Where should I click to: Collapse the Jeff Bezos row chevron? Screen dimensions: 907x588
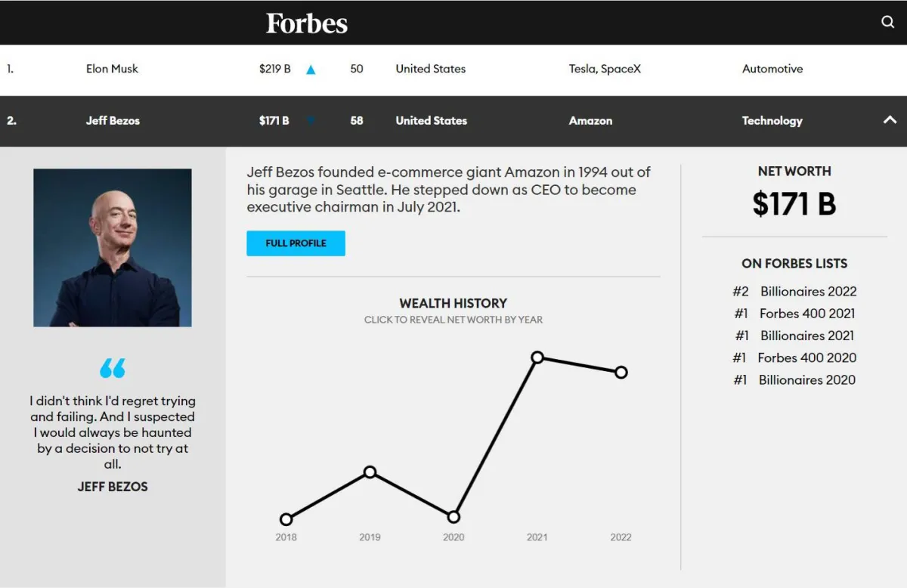coord(890,120)
